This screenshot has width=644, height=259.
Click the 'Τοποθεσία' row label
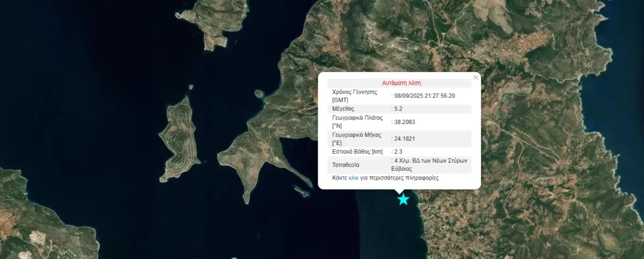(x=345, y=165)
